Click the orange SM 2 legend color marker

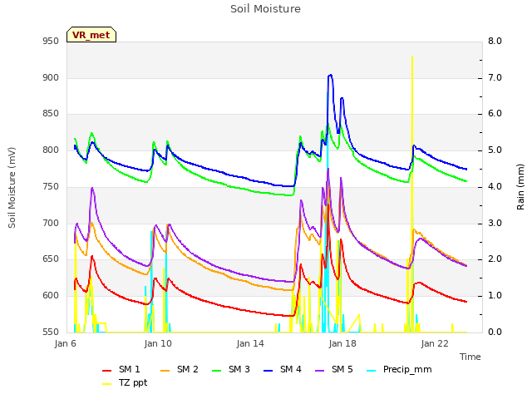tap(165, 371)
